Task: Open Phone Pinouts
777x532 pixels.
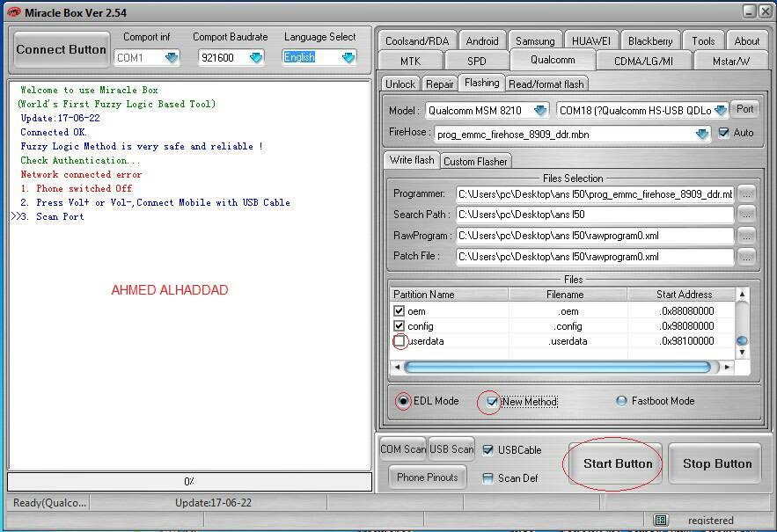Action: 427,477
